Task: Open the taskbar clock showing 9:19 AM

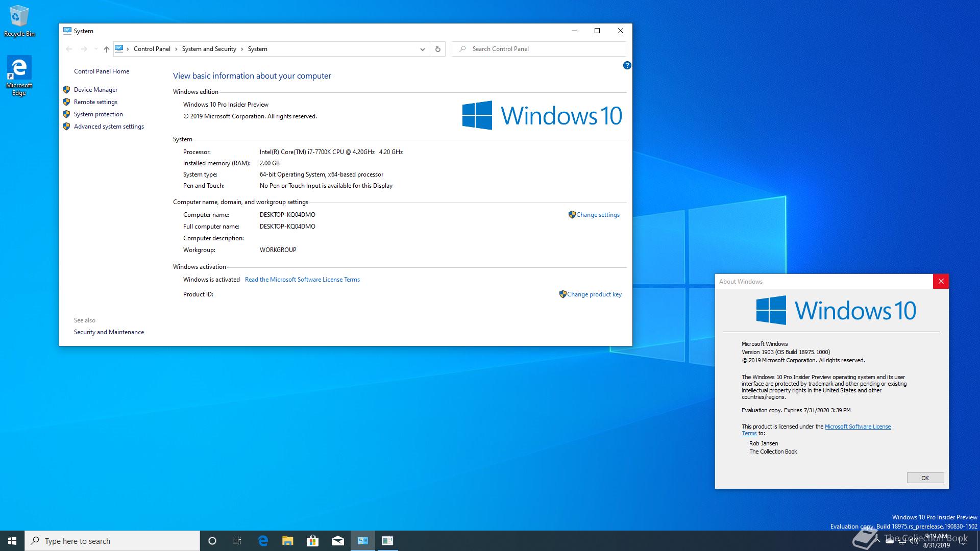Action: click(936, 541)
